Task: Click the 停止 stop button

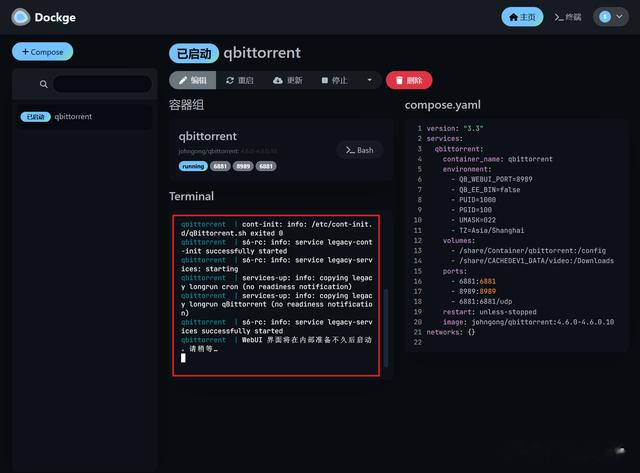Action: coord(334,80)
